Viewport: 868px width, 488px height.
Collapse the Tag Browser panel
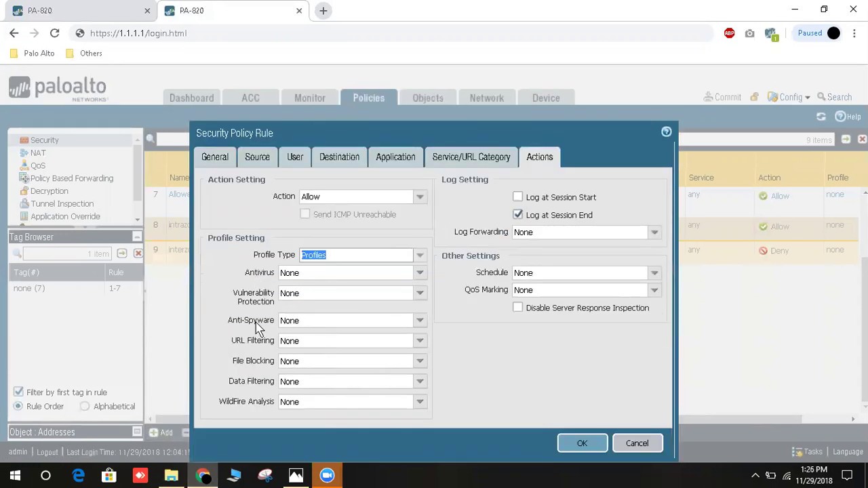[137, 237]
